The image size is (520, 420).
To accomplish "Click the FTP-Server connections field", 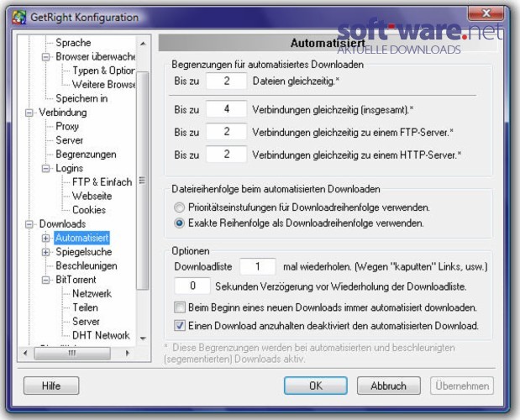I will pos(226,132).
